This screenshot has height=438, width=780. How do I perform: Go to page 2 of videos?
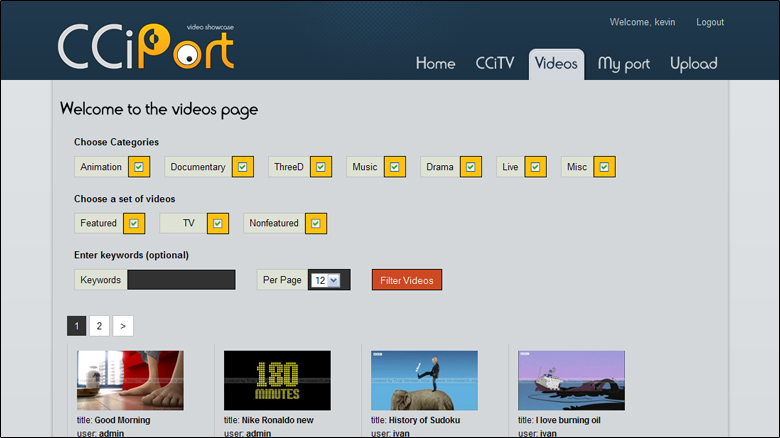99,326
